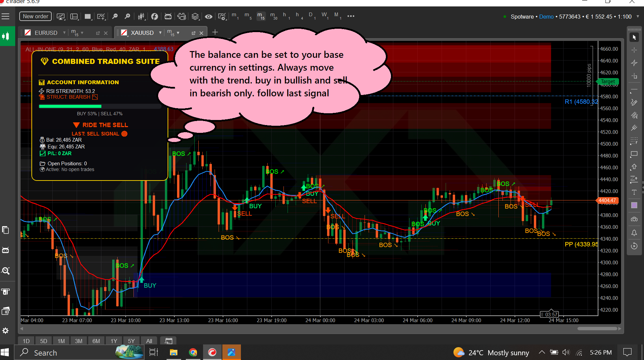Screen dimensions: 644x360
Task: Open the account selector dropdown arrow
Action: click(x=638, y=17)
